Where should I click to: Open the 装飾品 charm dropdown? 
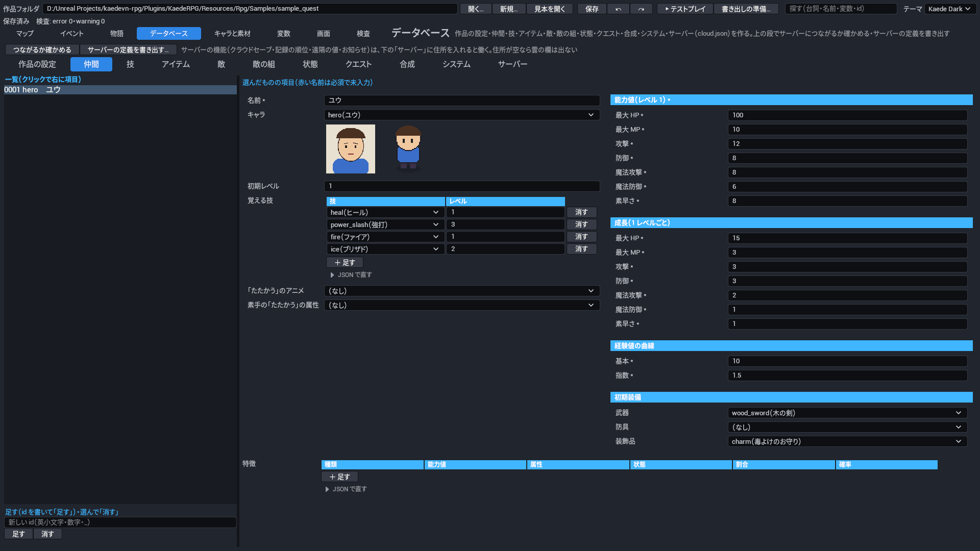coord(847,441)
